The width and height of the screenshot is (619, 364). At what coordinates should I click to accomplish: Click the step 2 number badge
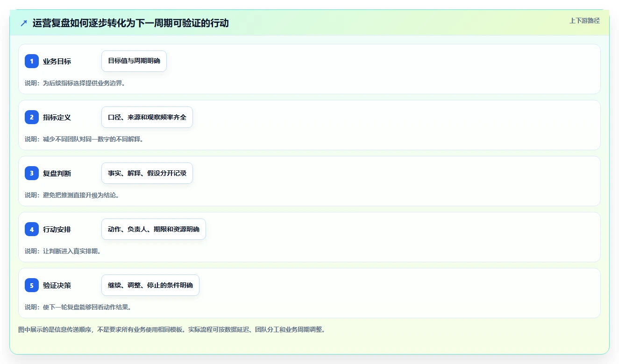pos(32,117)
